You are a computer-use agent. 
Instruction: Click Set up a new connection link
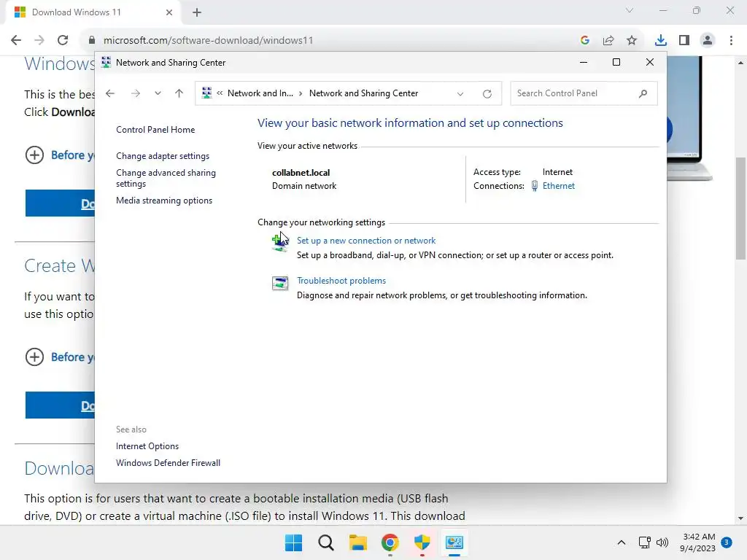(x=366, y=241)
